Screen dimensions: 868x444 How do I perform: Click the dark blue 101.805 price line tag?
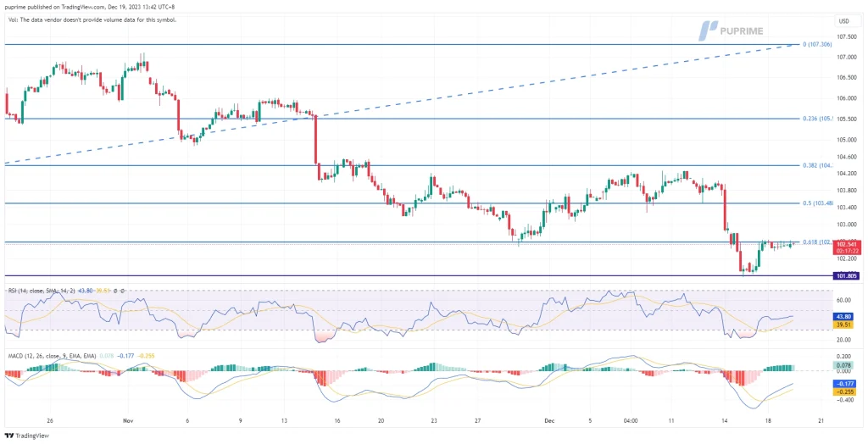[x=847, y=275]
